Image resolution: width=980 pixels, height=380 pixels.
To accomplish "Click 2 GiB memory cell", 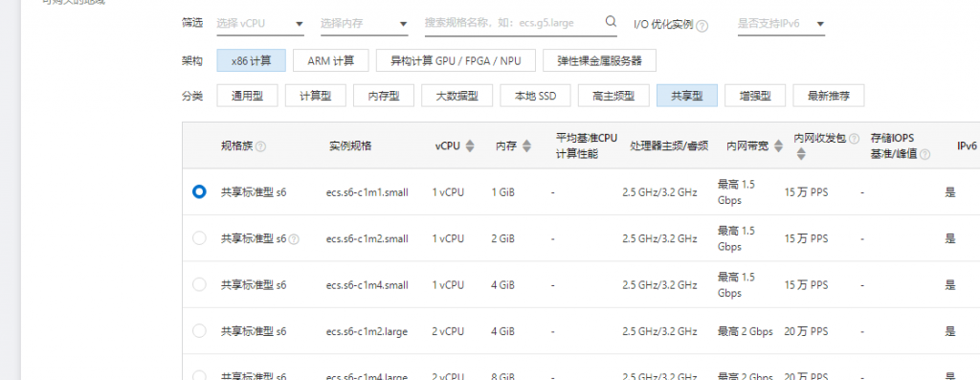I will 503,238.
